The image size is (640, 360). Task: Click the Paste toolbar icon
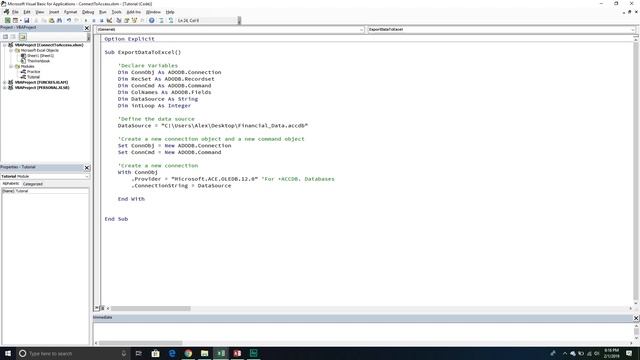[x=51, y=20]
